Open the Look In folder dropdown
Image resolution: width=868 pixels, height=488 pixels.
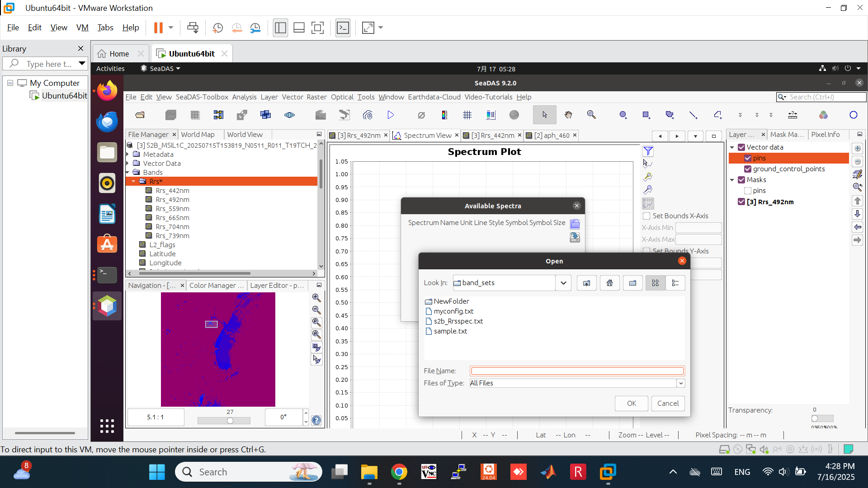(563, 283)
